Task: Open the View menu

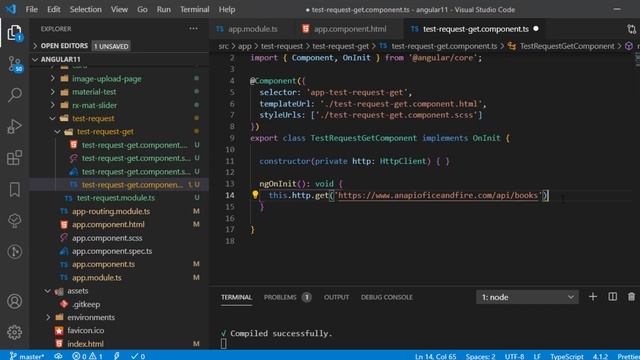Action: click(x=119, y=9)
